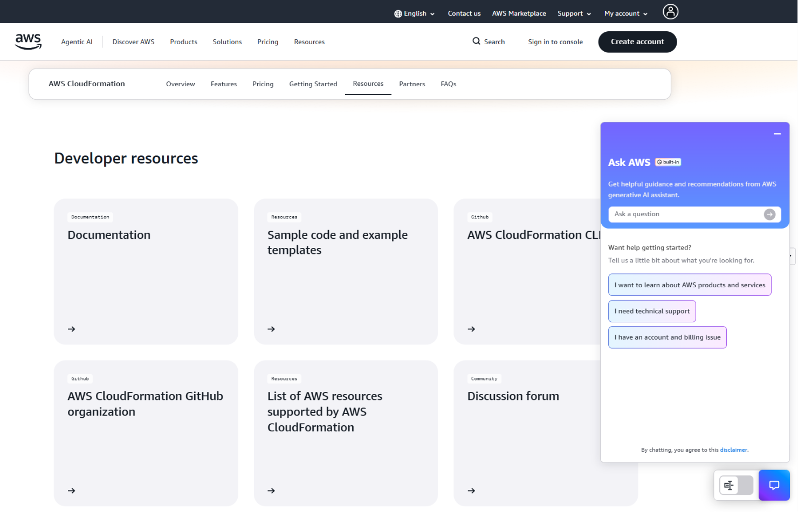Open the user profile icon
The image size is (798, 532).
point(670,11)
